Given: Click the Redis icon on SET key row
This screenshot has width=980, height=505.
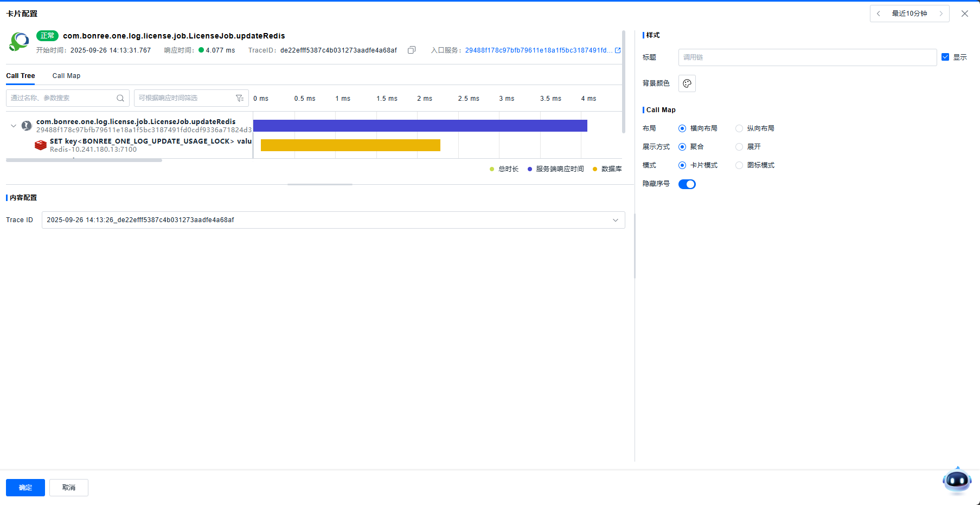Looking at the screenshot, I should coord(41,145).
